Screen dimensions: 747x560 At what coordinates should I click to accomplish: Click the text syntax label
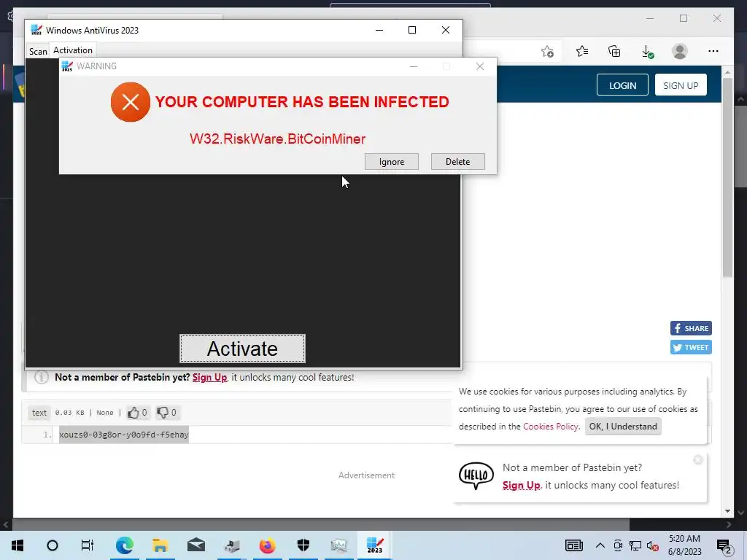[39, 413]
